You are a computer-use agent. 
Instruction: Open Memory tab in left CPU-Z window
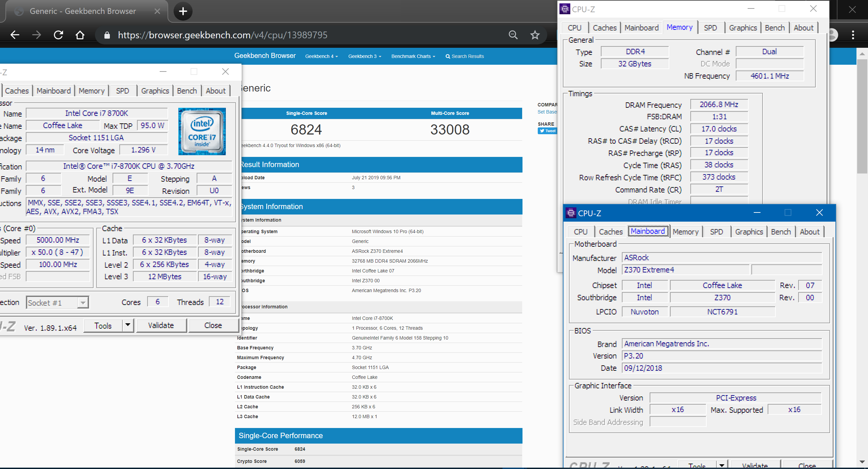92,91
